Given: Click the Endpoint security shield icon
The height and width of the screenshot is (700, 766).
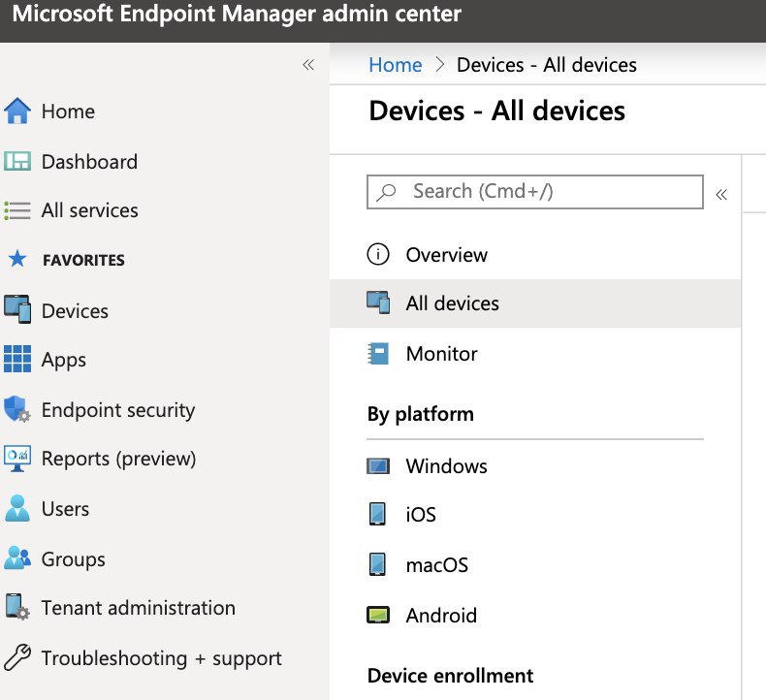Looking at the screenshot, I should click(x=17, y=409).
